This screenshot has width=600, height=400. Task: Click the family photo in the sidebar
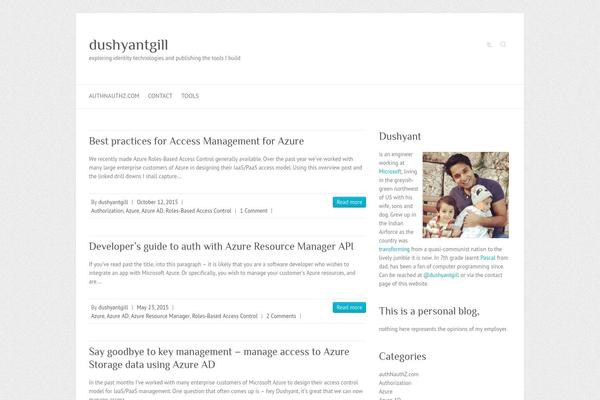point(466,195)
